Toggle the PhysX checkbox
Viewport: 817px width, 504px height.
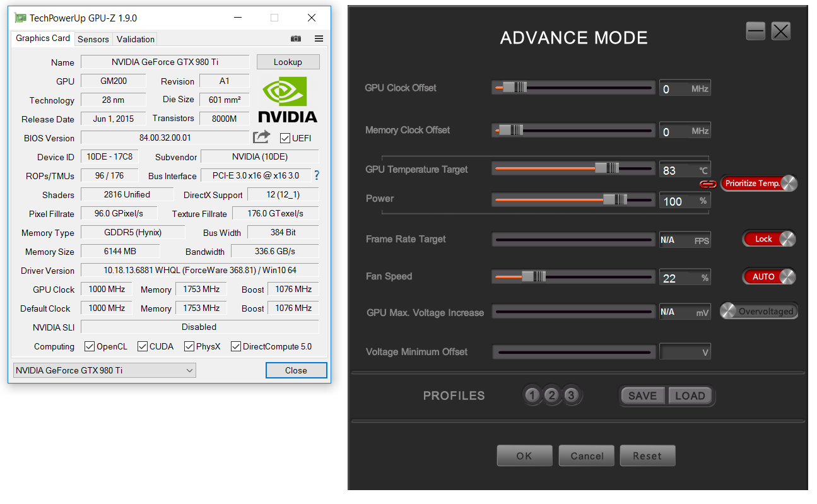pos(189,346)
